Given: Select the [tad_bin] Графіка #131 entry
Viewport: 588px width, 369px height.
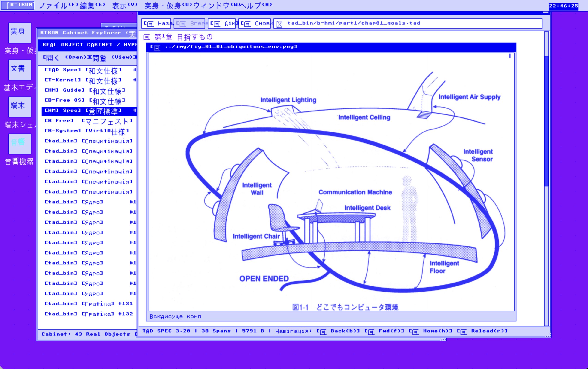Looking at the screenshot, I should coord(89,304).
